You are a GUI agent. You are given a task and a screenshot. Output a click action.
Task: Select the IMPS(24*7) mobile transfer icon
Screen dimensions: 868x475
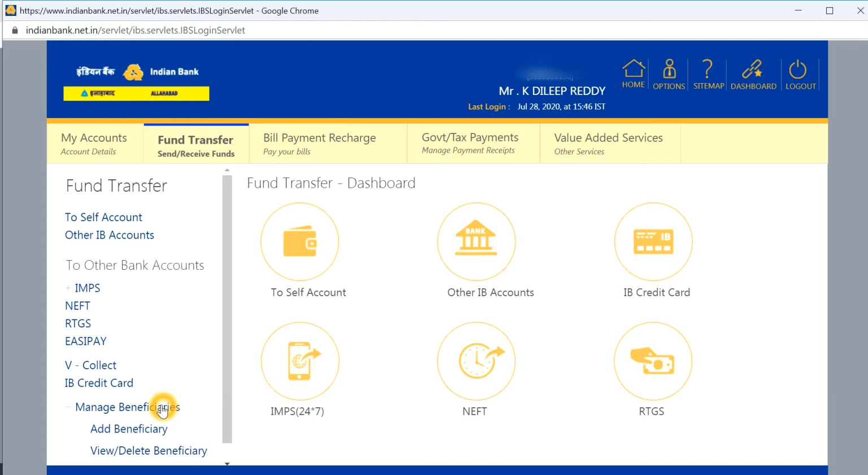coord(300,361)
